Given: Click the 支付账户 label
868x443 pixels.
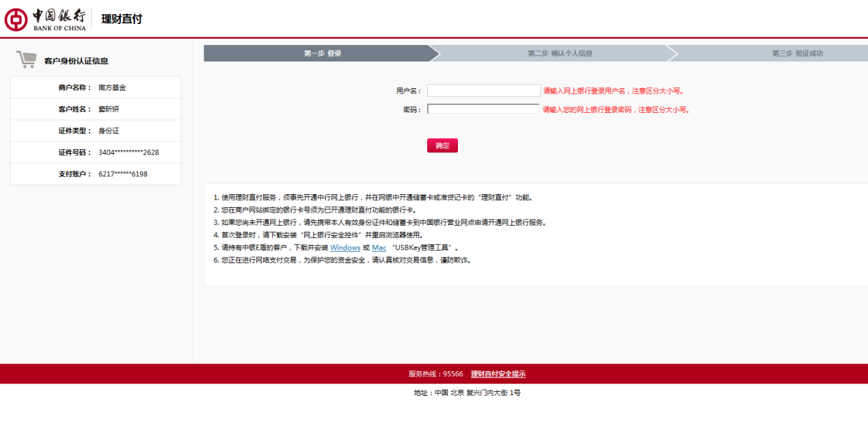Looking at the screenshot, I should coord(74,174).
